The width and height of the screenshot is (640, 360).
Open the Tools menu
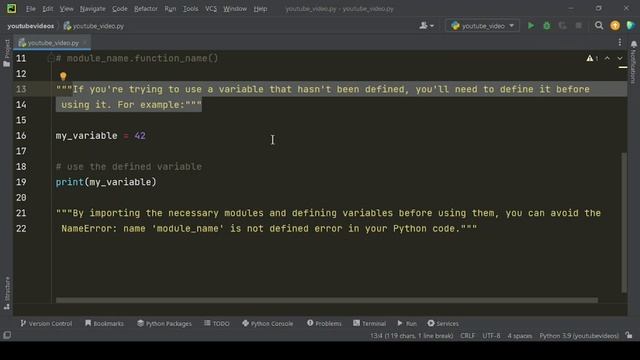190,9
